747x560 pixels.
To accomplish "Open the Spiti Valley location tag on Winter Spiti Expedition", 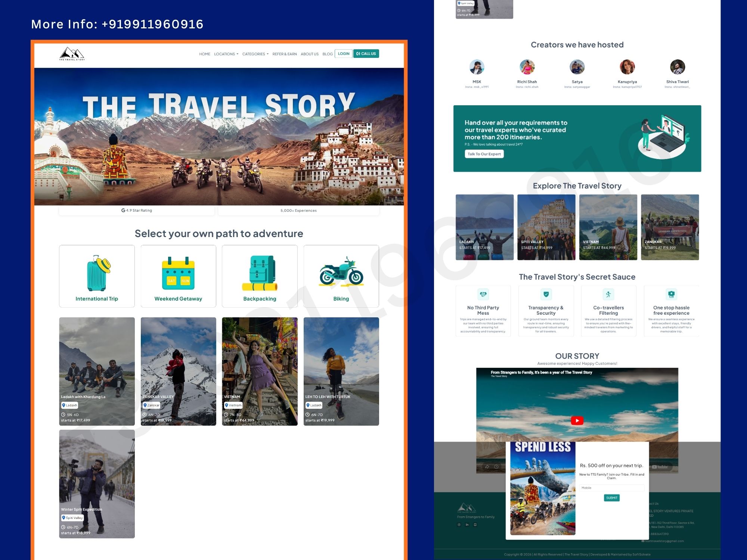I will 73,518.
